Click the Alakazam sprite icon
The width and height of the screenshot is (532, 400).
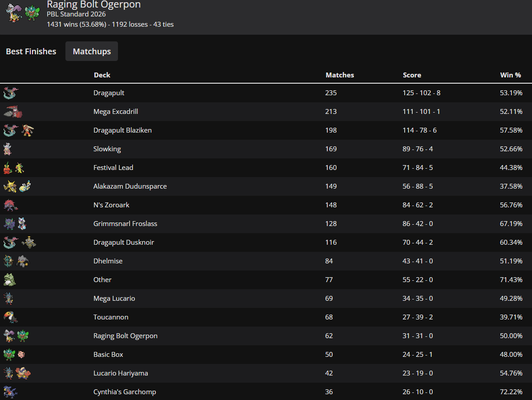10,186
